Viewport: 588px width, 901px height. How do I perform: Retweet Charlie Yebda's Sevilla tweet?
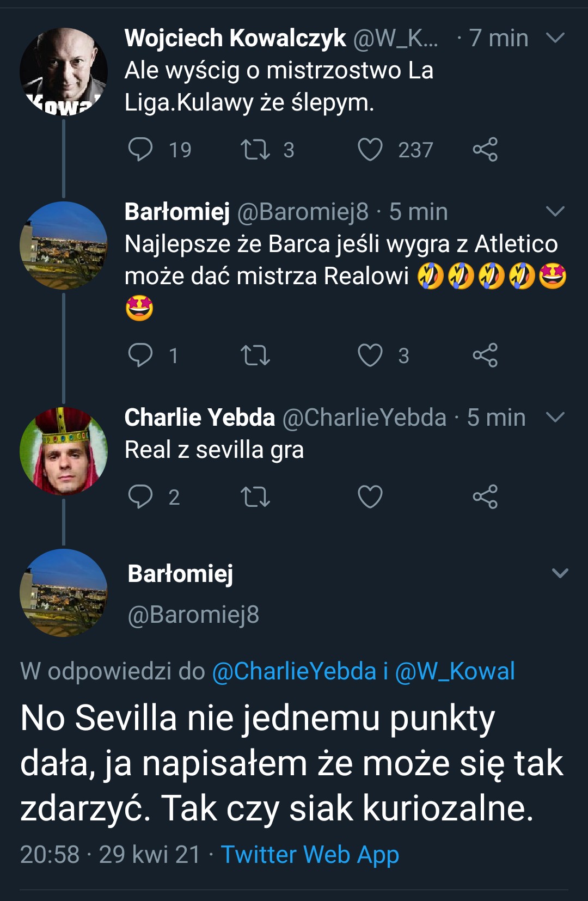(255, 497)
